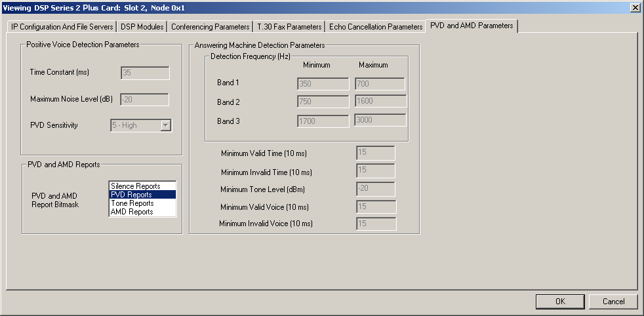
Task: Click Band 1 minimum frequency field
Action: coord(323,84)
